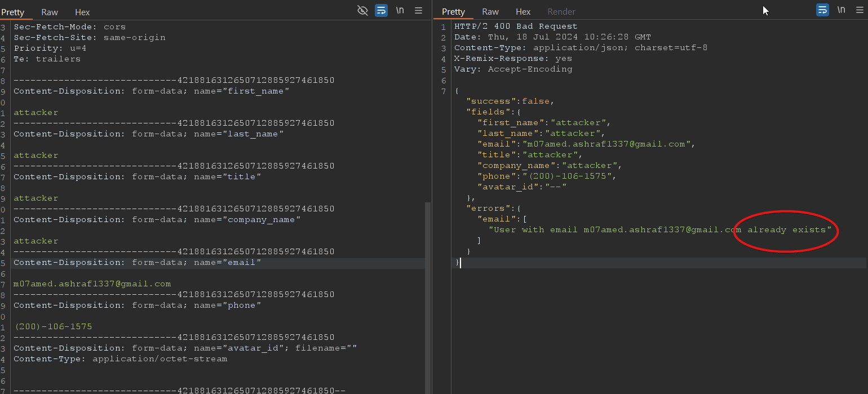Switch request view to Hex tab
This screenshot has height=394, width=868.
coord(82,12)
